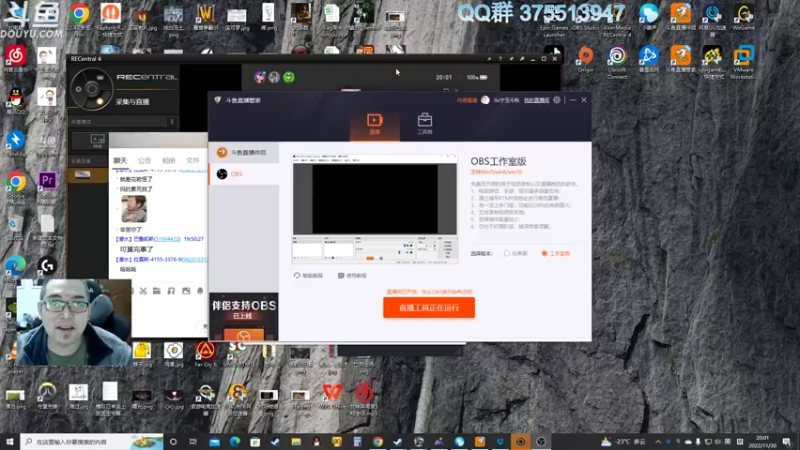This screenshot has height=450, width=800.
Task: Open Google Chrome desktop icon at top
Action: pyautogui.click(x=79, y=17)
